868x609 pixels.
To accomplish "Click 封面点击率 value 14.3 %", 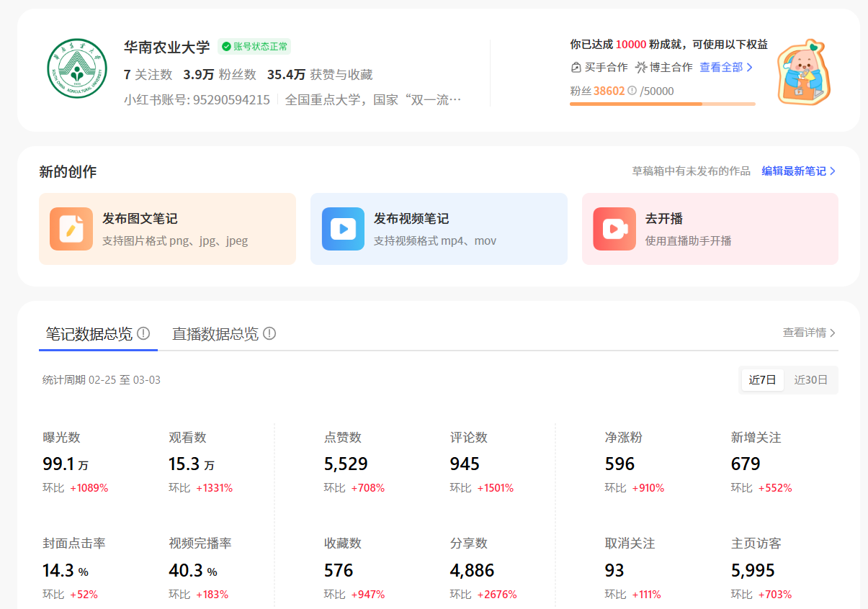I will (x=66, y=571).
